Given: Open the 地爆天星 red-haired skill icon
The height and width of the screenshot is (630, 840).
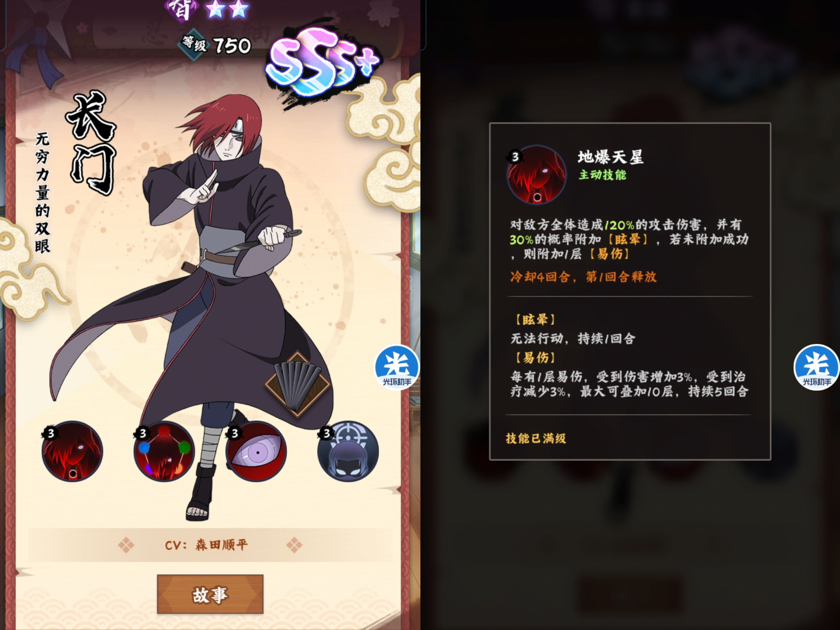Looking at the screenshot, I should (72, 451).
